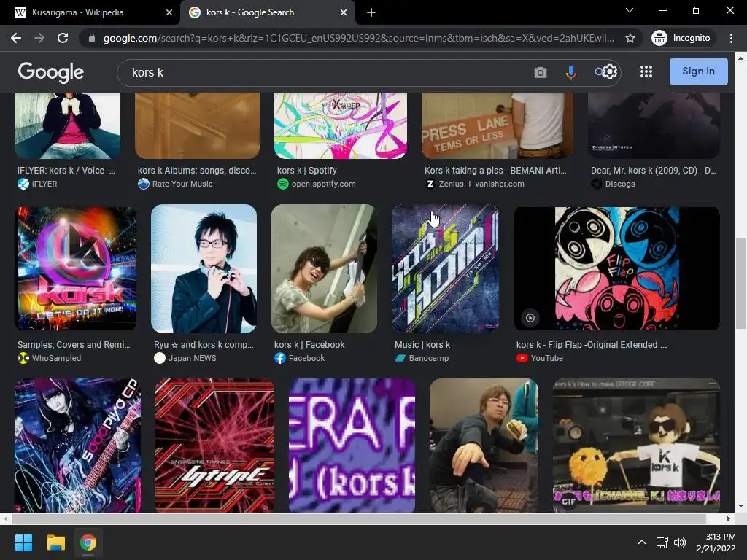This screenshot has height=560, width=747.
Task: Click the YouTube source label
Action: [547, 358]
